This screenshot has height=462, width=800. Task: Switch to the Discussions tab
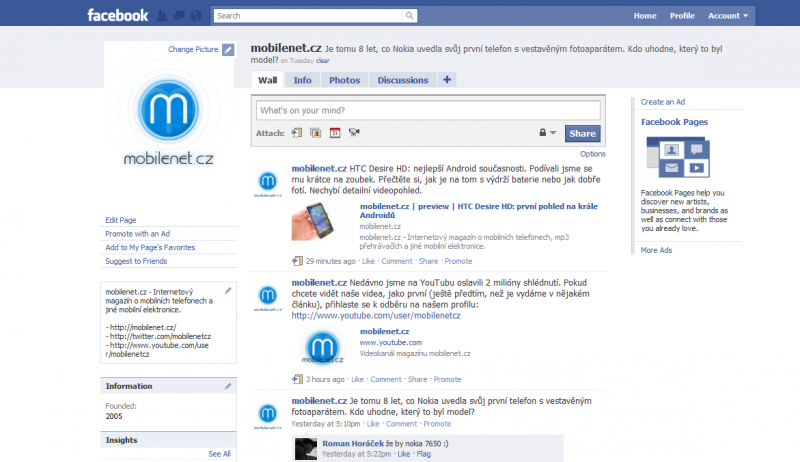coord(403,80)
